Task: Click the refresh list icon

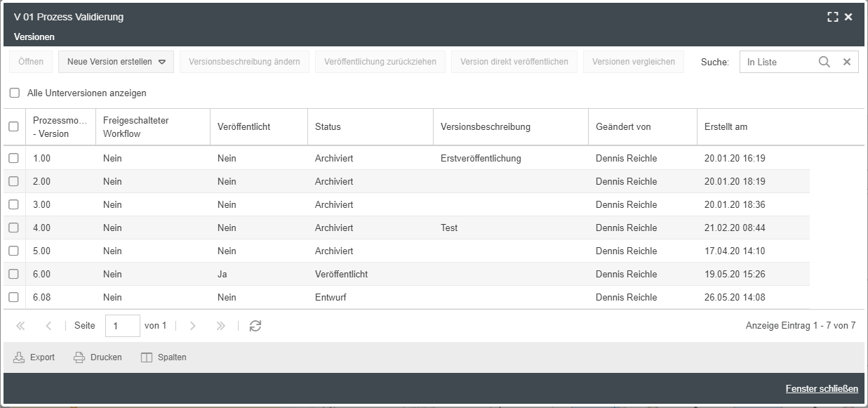Action: pos(255,326)
